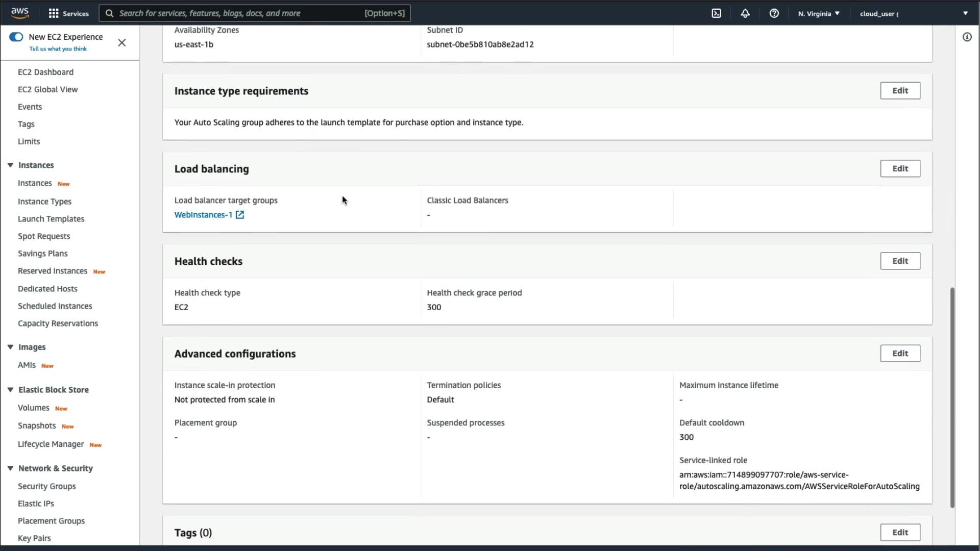Go to Launch Templates in sidebar
Image resolution: width=980 pixels, height=551 pixels.
click(51, 218)
